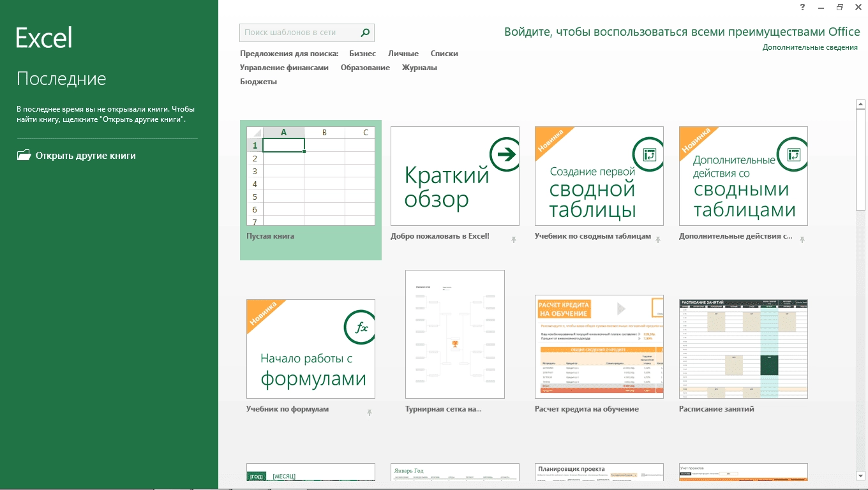Click the folder icon beside Открыть другие книги
The image size is (868, 490).
click(x=24, y=155)
